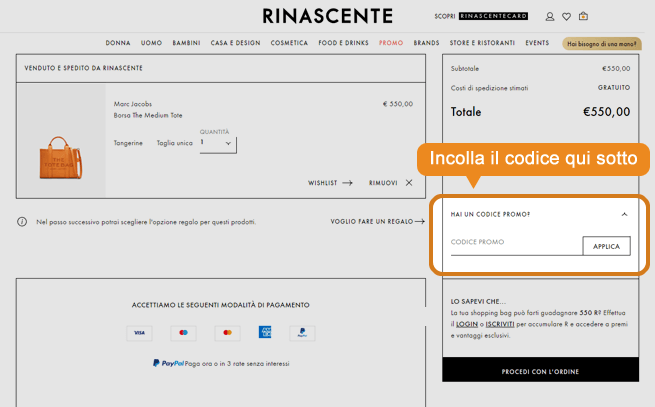
Task: Click the Mastercard payment icon
Action: click(x=227, y=333)
